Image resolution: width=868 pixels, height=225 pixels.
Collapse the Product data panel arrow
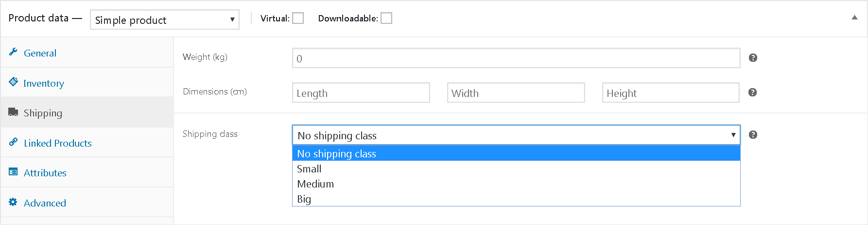pyautogui.click(x=854, y=18)
